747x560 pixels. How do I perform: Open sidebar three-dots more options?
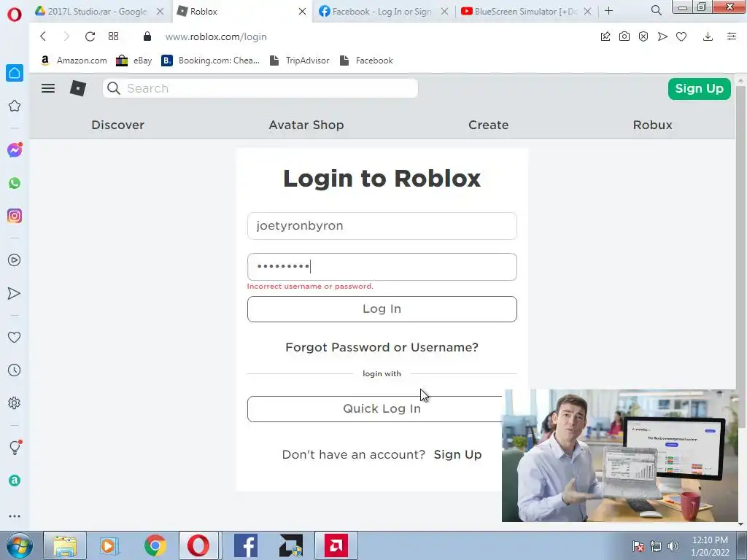click(15, 516)
